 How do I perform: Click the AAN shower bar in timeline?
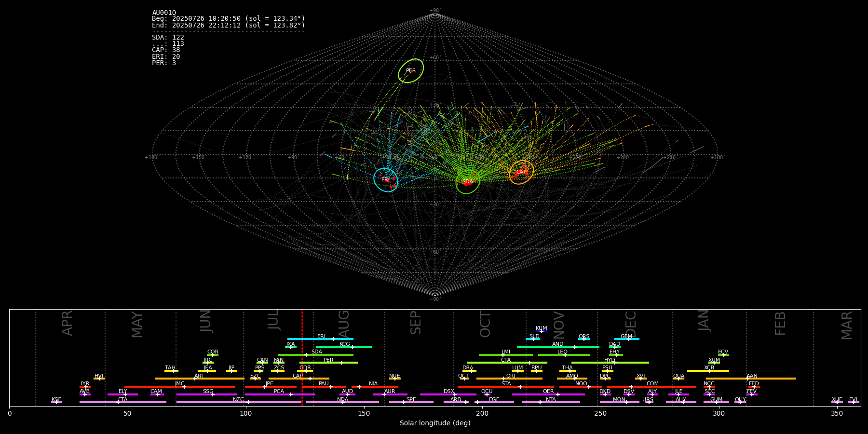[x=751, y=379]
